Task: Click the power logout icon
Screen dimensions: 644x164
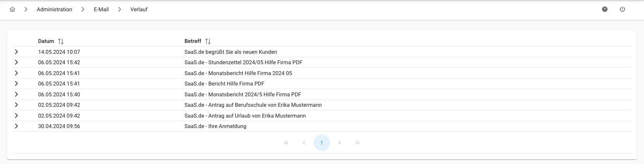Action: 622,9
